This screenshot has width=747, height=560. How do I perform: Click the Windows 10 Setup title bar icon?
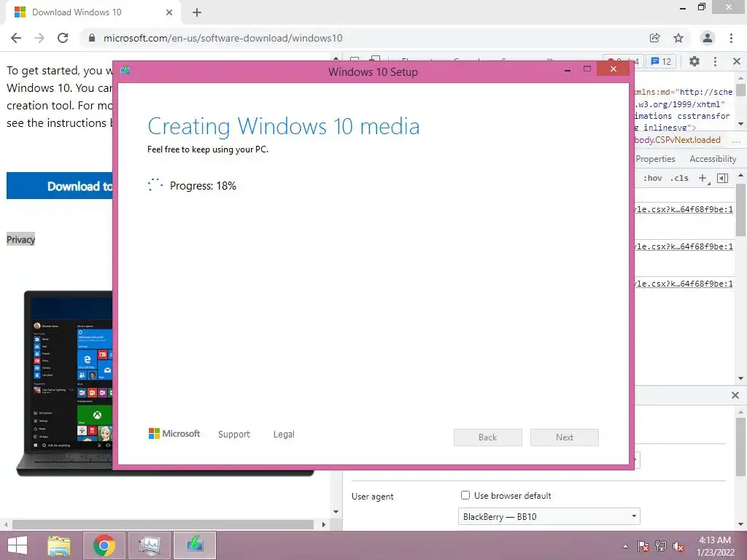click(125, 71)
